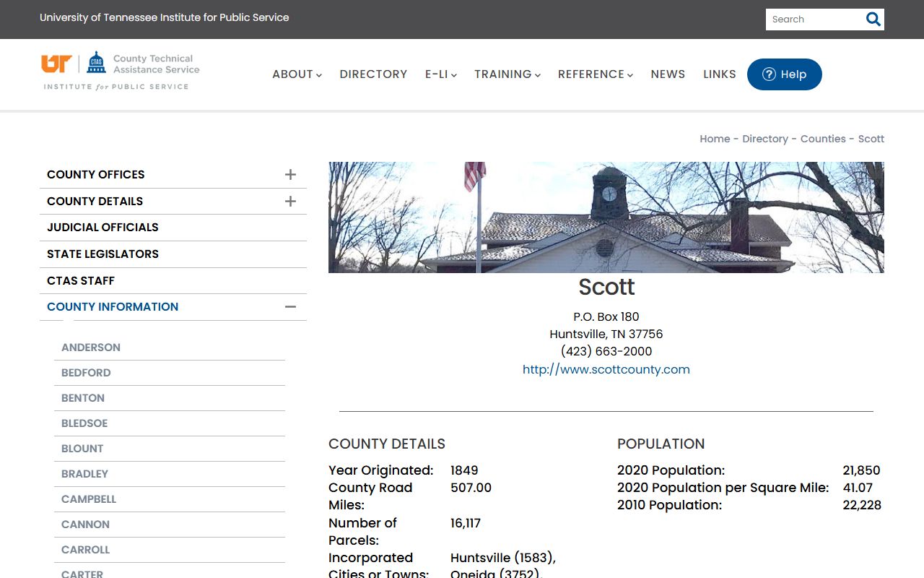The height and width of the screenshot is (578, 924).
Task: Click the Number of Parcels value 16,117
Action: [466, 523]
